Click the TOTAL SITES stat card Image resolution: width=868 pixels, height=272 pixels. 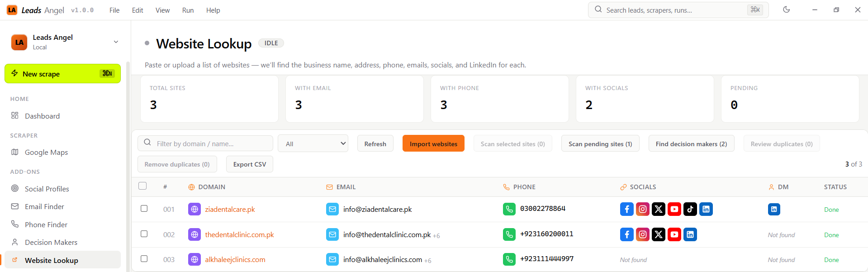point(209,99)
